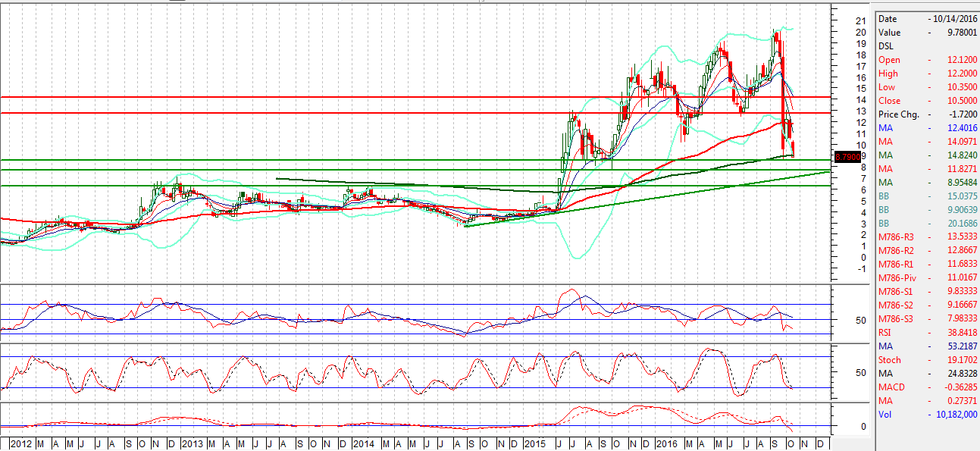Click the M786-S2 support row
This screenshot has height=451, width=980.
(x=928, y=305)
